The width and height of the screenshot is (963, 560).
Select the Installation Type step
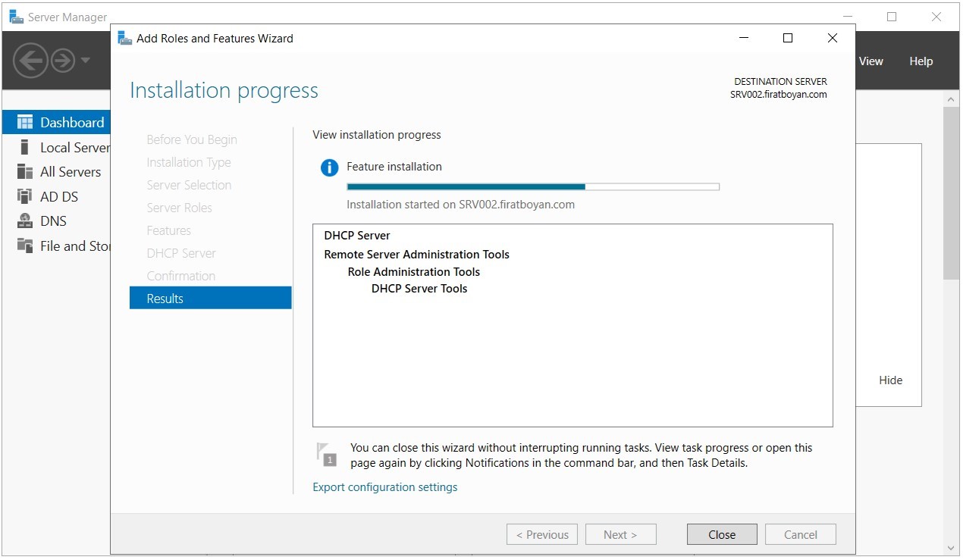coord(189,162)
